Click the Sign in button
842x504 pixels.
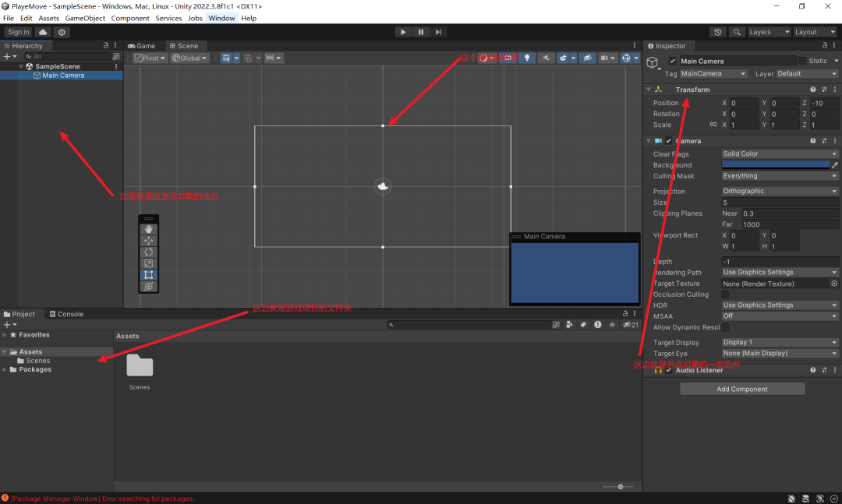tap(19, 32)
